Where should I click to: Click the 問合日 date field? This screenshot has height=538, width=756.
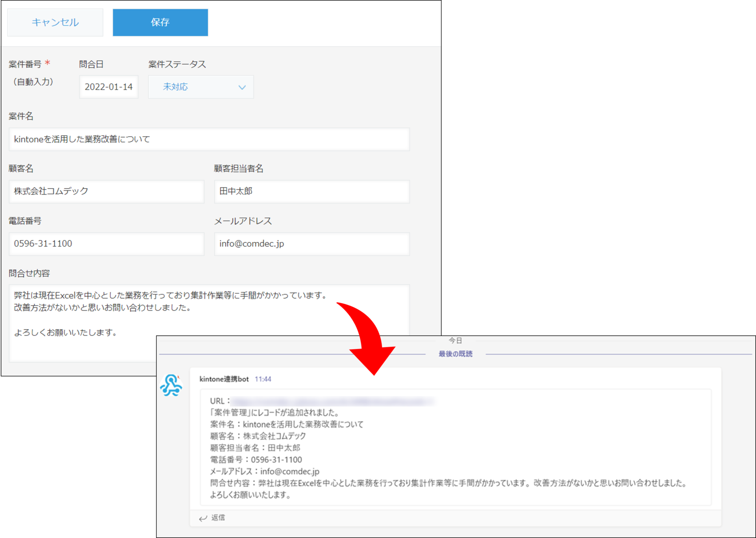(x=109, y=87)
